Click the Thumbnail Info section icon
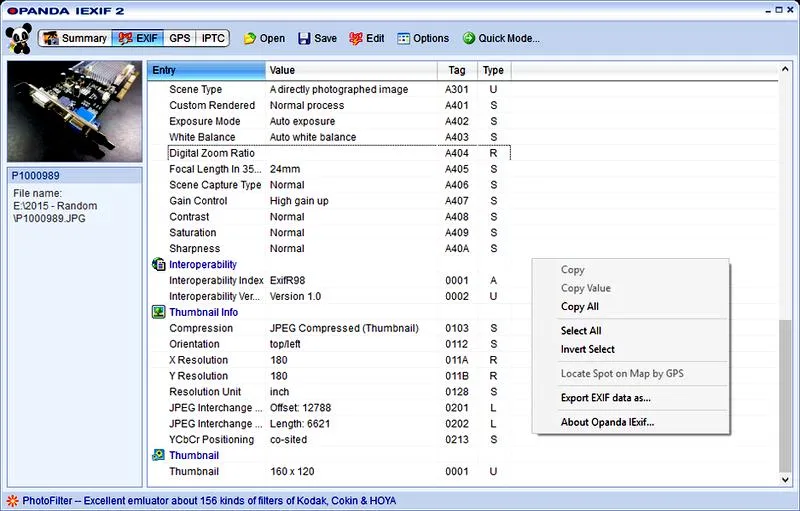 tap(158, 312)
